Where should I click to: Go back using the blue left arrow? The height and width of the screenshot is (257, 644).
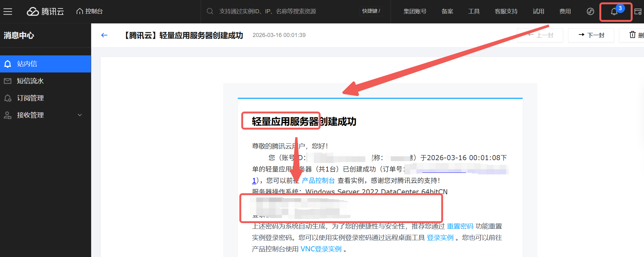pos(104,35)
